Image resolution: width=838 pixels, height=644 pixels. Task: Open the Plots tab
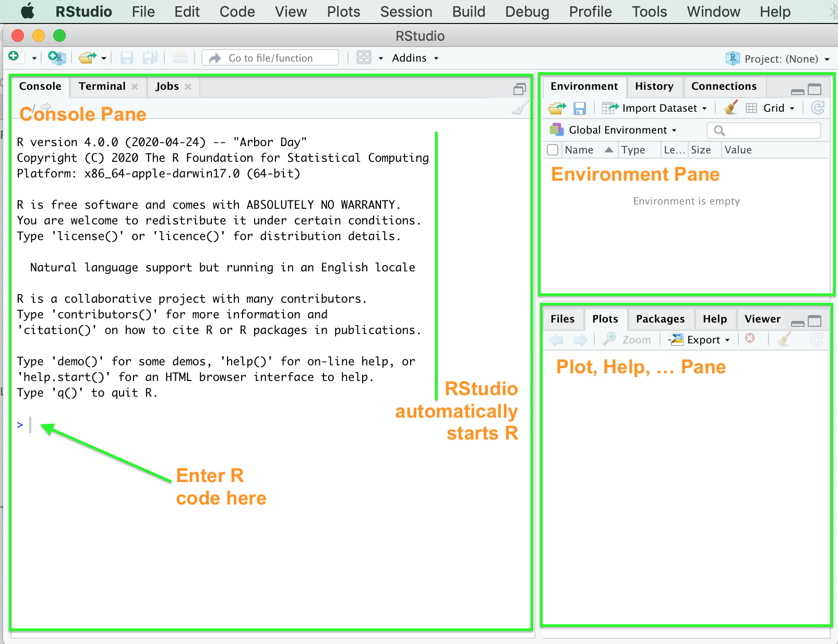[605, 319]
